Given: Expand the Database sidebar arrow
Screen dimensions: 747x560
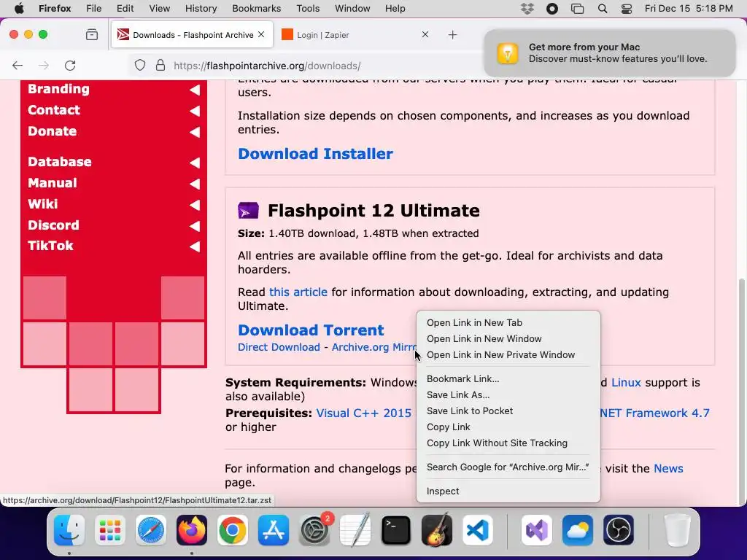Looking at the screenshot, I should pos(194,163).
